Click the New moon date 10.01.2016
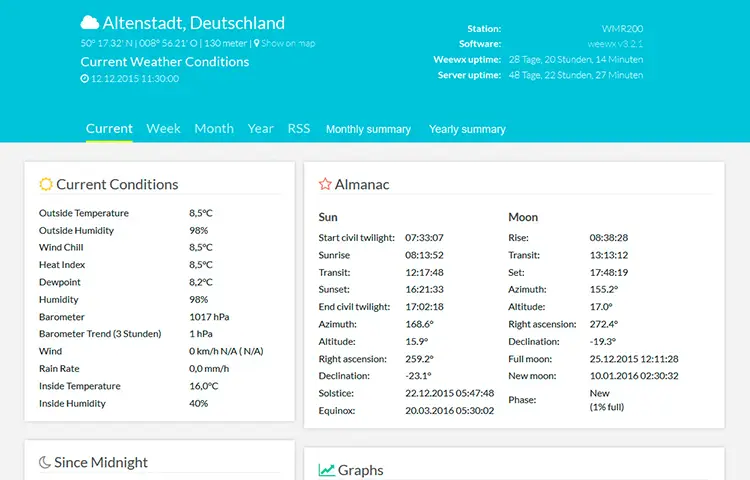This screenshot has width=750, height=480. click(x=613, y=376)
